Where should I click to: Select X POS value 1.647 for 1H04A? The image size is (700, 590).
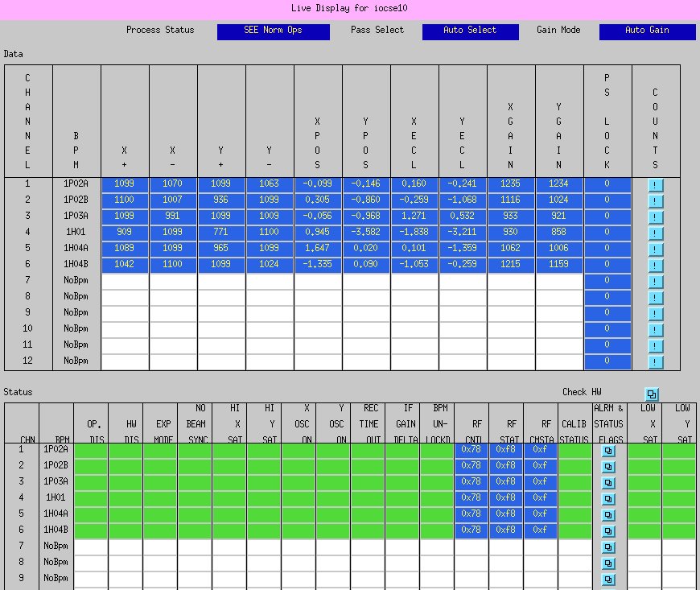tap(317, 250)
